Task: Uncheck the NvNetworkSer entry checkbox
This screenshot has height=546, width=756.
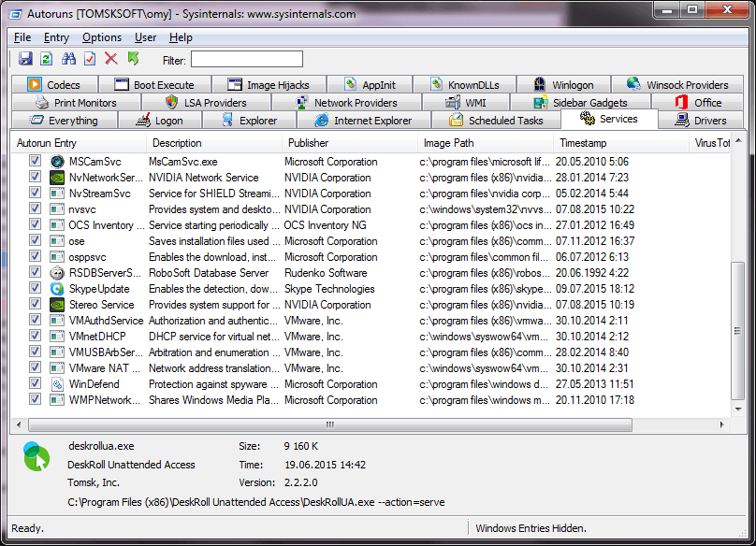Action: (x=35, y=177)
